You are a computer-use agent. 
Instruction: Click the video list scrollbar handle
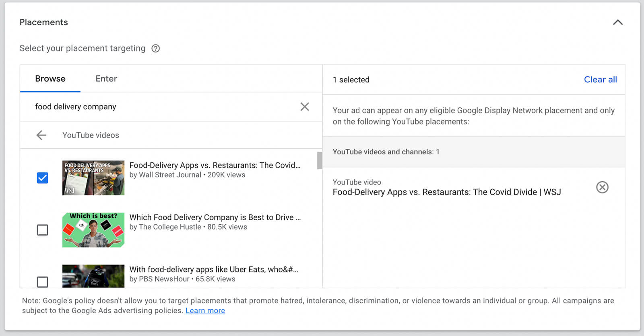[x=320, y=160]
